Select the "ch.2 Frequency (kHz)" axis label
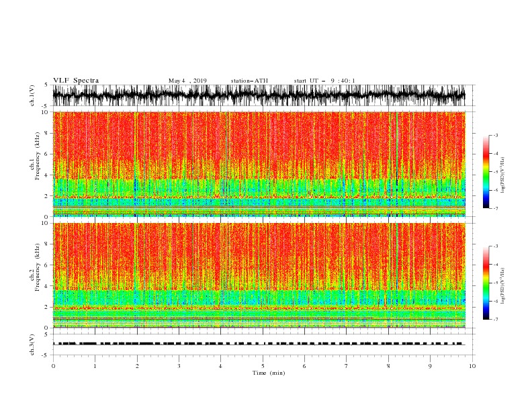532x411 pixels. [x=35, y=267]
